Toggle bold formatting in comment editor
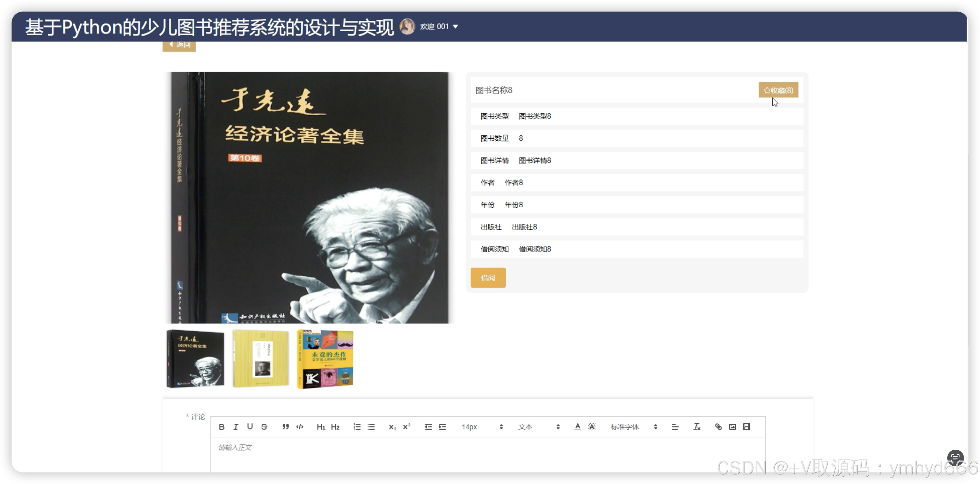This screenshot has width=980, height=484. coord(221,427)
